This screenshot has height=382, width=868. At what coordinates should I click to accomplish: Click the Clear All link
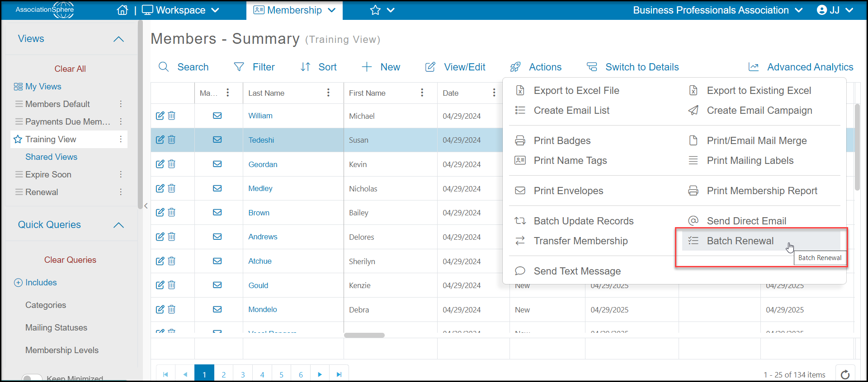70,69
